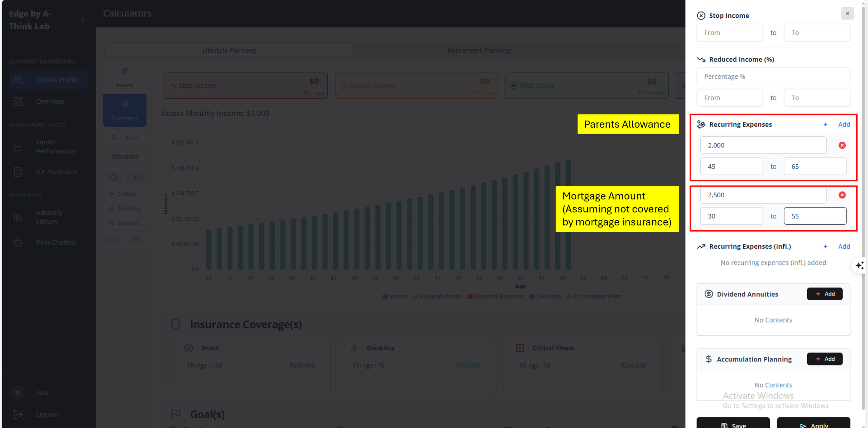Add a Recurring Expenses (Infl.) entry
868x428 pixels.
click(x=837, y=246)
